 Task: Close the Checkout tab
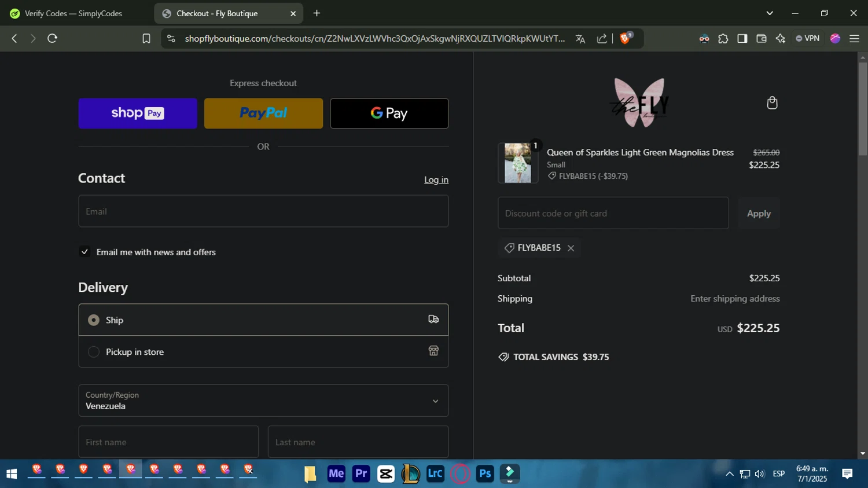tap(293, 13)
